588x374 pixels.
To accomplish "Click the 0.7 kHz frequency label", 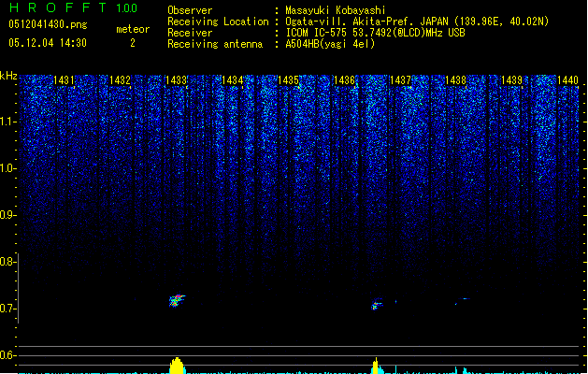I will (x=7, y=309).
